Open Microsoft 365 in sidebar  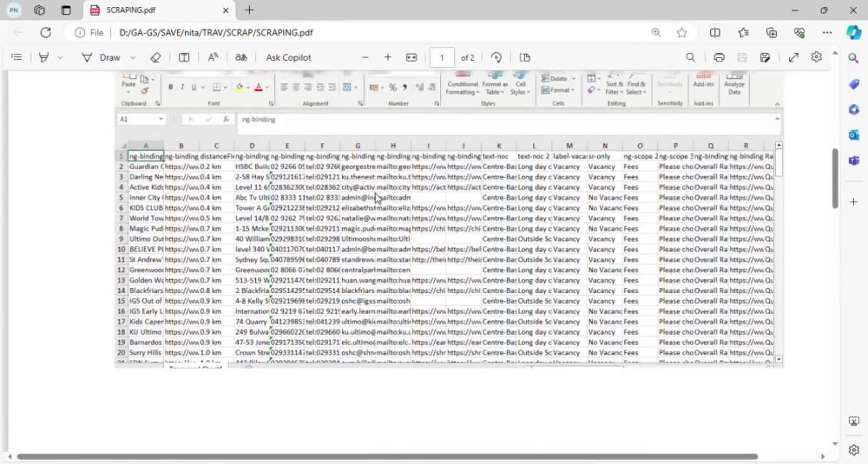[853, 109]
